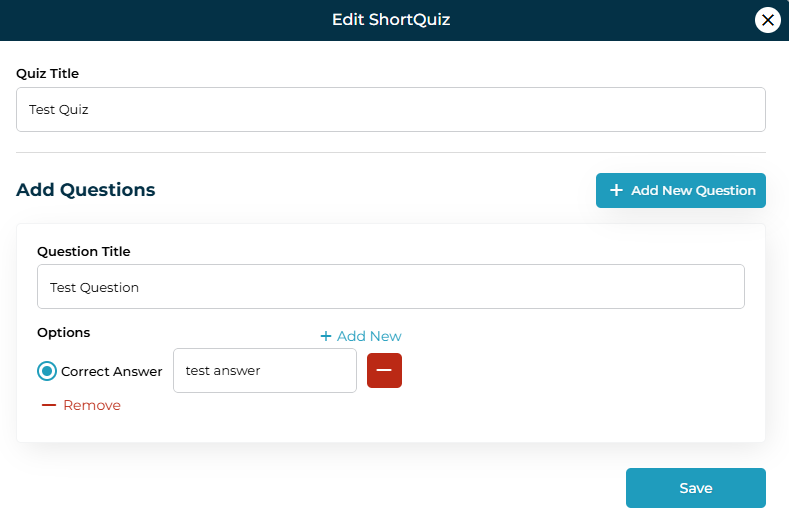Select the Correct Answer radio button
The image size is (789, 520).
47,371
